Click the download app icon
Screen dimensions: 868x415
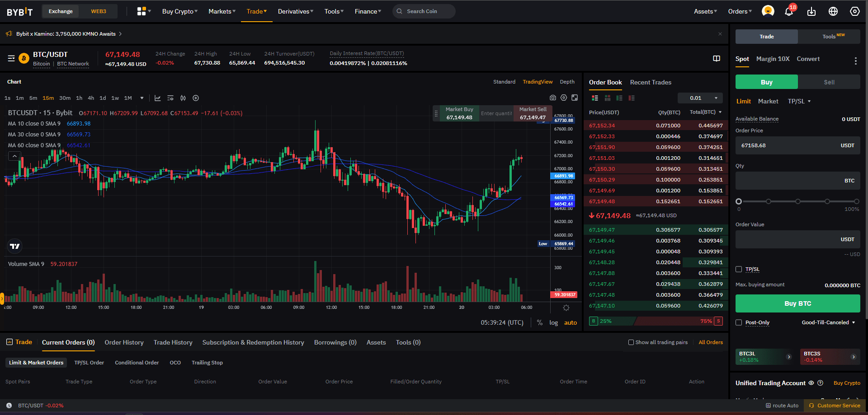[x=811, y=11]
